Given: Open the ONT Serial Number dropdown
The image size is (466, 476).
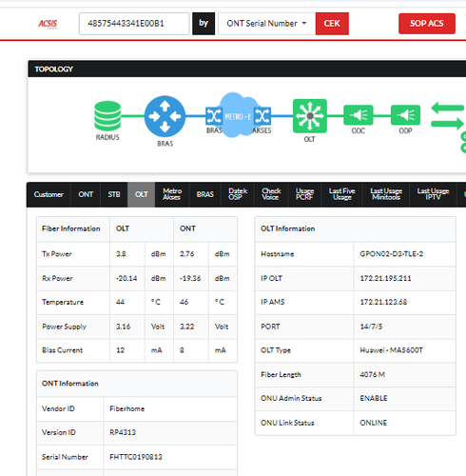Looking at the screenshot, I should [x=266, y=24].
